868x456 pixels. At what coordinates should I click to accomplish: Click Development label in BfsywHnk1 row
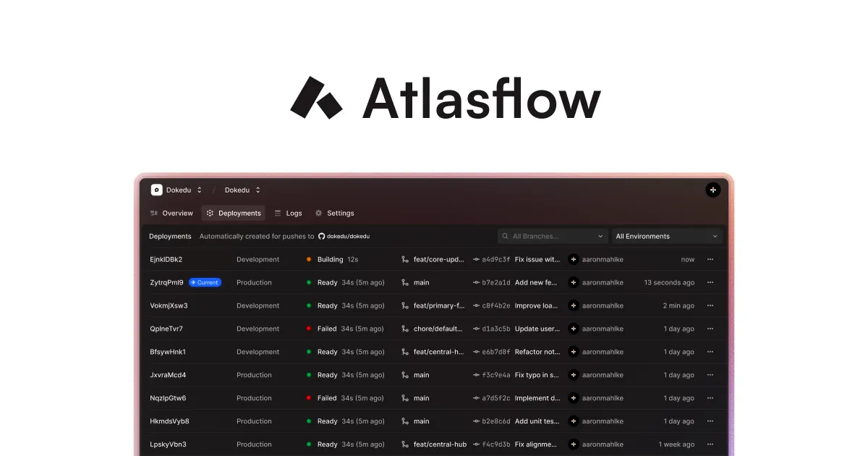coord(258,352)
